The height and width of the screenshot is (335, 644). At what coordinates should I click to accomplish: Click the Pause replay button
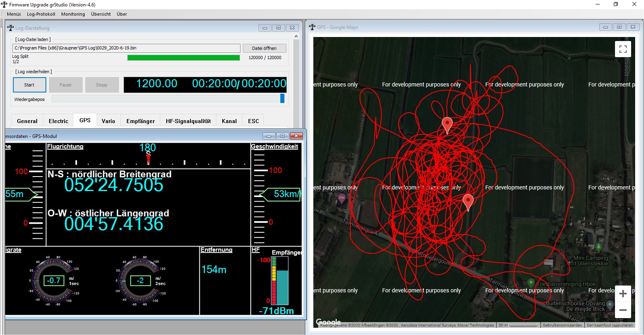66,85
